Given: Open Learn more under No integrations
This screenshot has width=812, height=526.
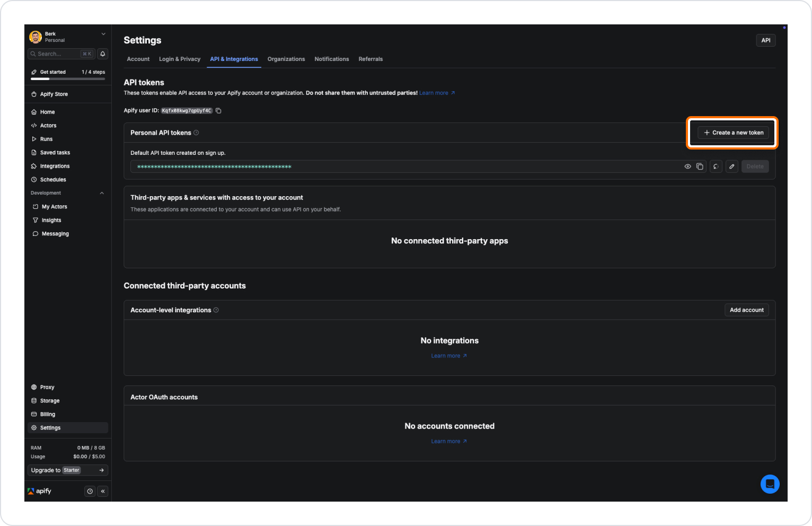Looking at the screenshot, I should pyautogui.click(x=449, y=356).
